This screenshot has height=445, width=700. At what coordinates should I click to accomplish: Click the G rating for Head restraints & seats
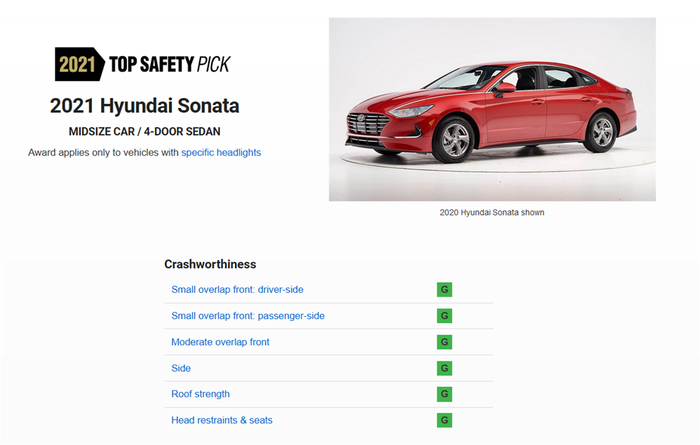tap(444, 420)
